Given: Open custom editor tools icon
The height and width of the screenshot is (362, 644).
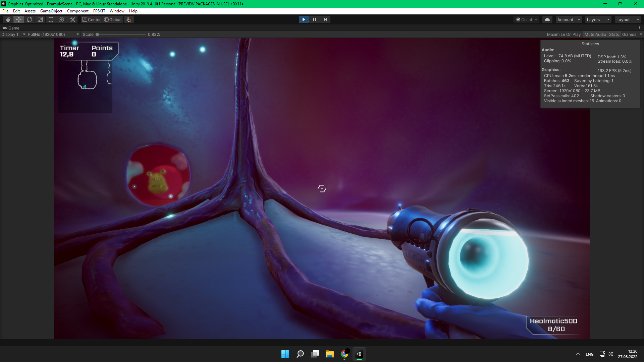Looking at the screenshot, I should point(72,19).
